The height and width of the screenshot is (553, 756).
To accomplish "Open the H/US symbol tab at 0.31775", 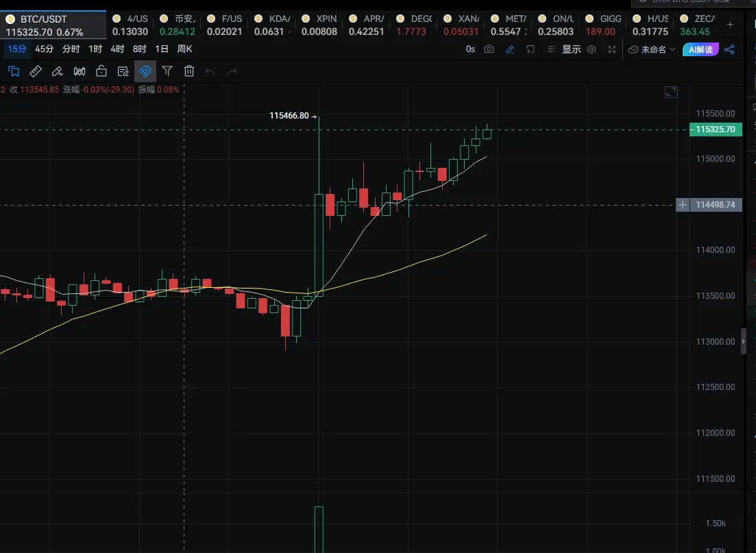I will coord(650,25).
